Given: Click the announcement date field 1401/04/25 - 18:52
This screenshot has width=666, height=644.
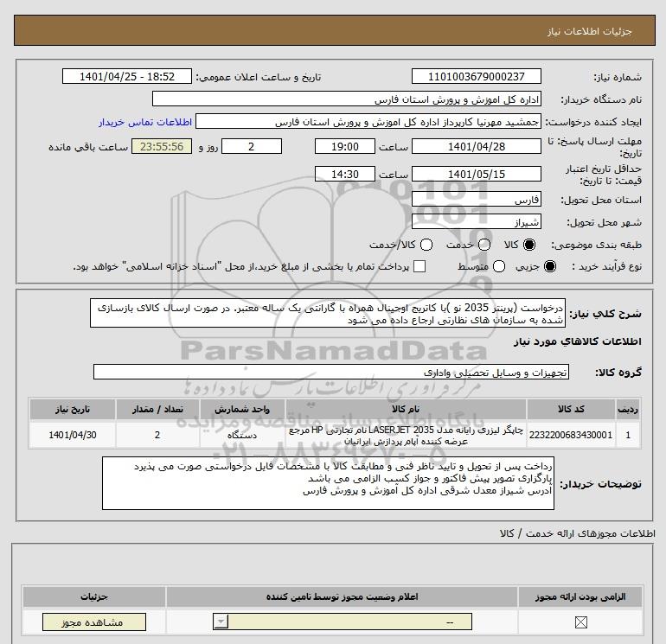Looking at the screenshot, I should [127, 76].
